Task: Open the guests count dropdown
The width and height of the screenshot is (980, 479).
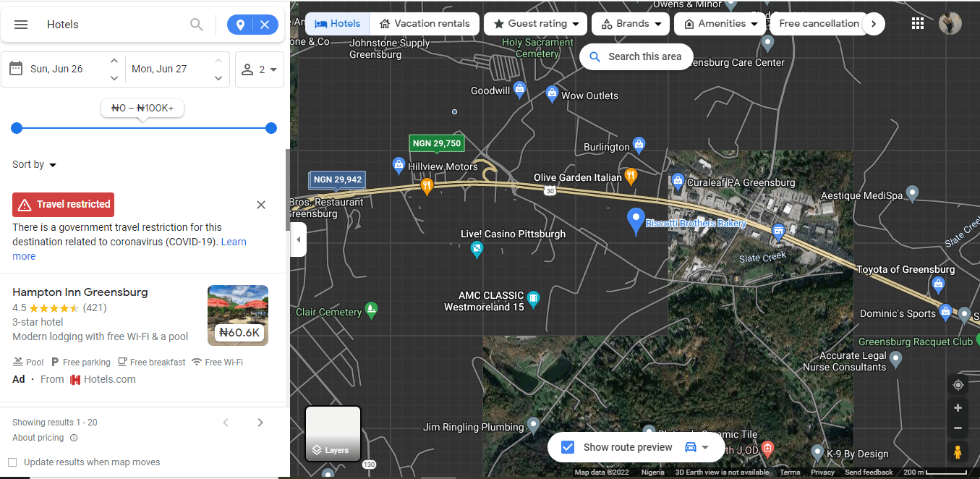Action: click(x=260, y=69)
